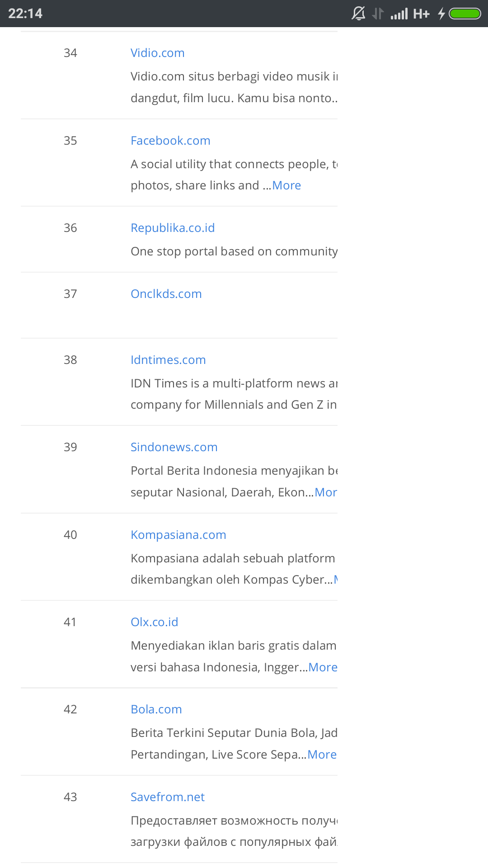Screen dimensions: 488x868
Task: Open the Kompasiana.com link
Action: tap(178, 535)
